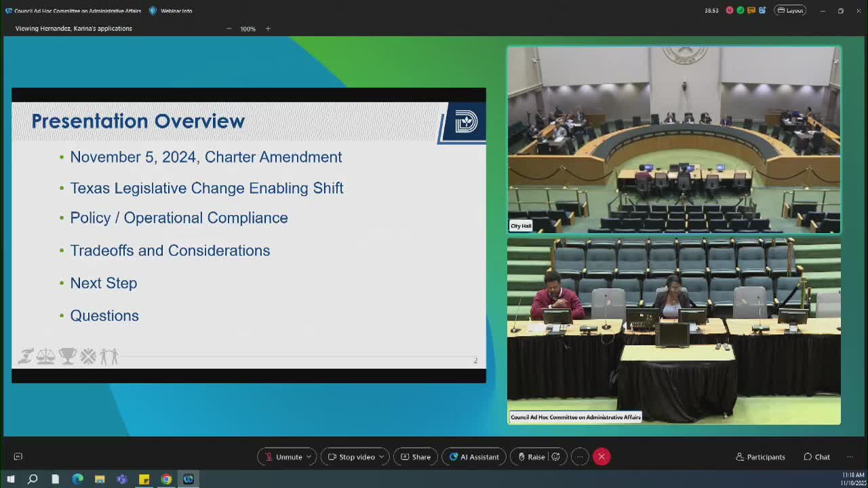Click the Participants icon
This screenshot has height=488, width=868.
[x=741, y=457]
